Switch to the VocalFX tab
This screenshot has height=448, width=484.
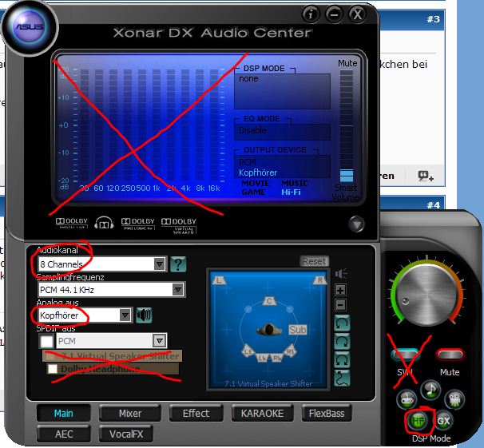[x=126, y=434]
